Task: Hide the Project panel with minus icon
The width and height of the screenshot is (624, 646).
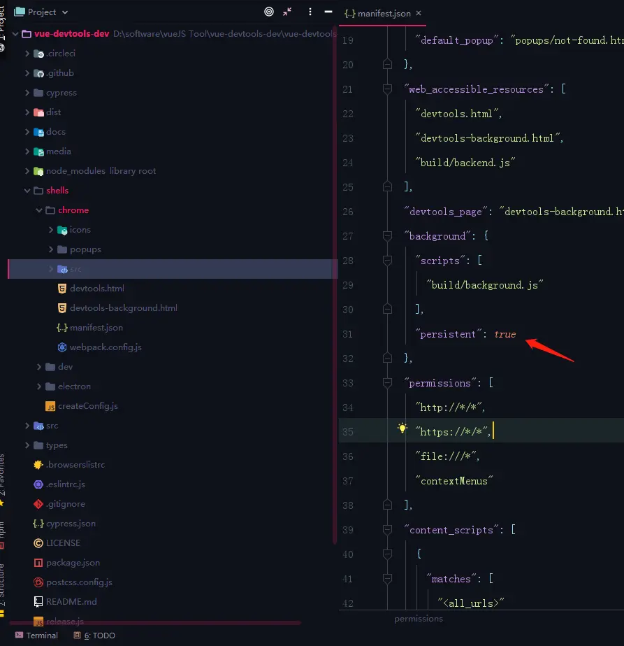Action: [328, 12]
